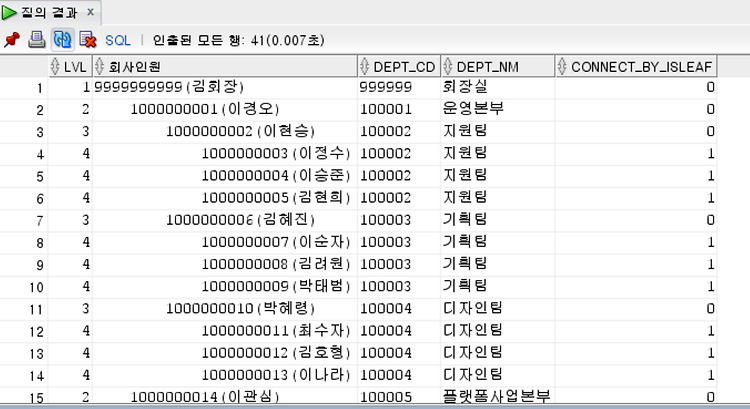750x409 pixels.
Task: Refresh the query results
Action: (62, 40)
